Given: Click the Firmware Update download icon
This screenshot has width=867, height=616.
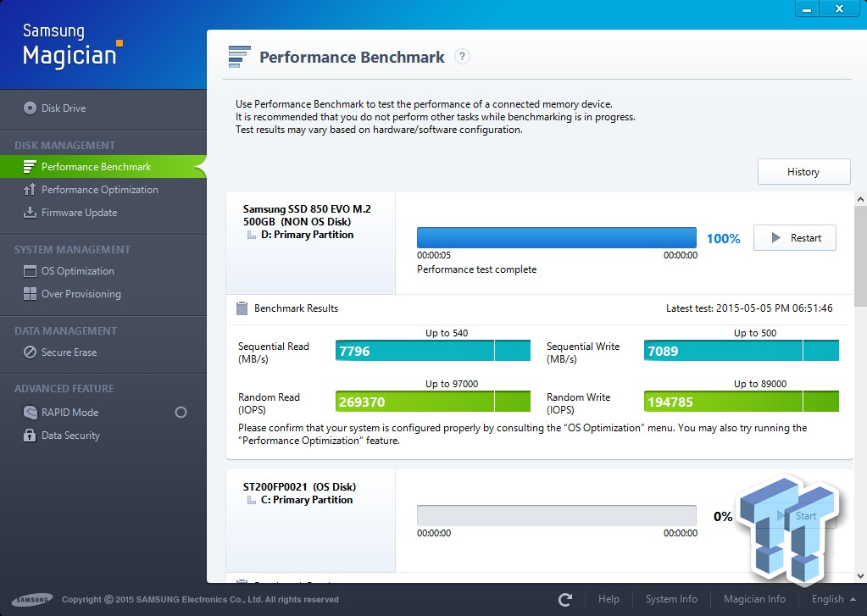Looking at the screenshot, I should [30, 213].
